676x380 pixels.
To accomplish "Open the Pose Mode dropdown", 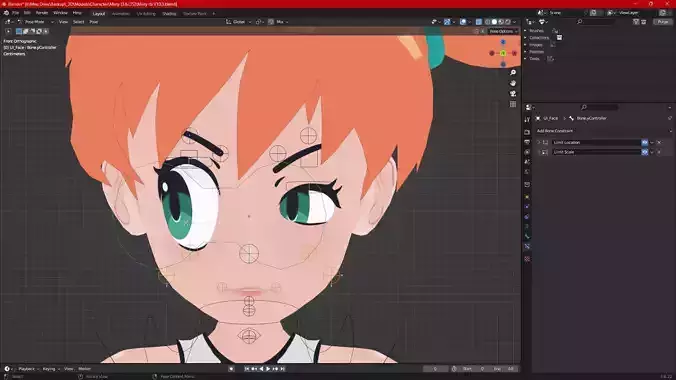I will pyautogui.click(x=35, y=22).
